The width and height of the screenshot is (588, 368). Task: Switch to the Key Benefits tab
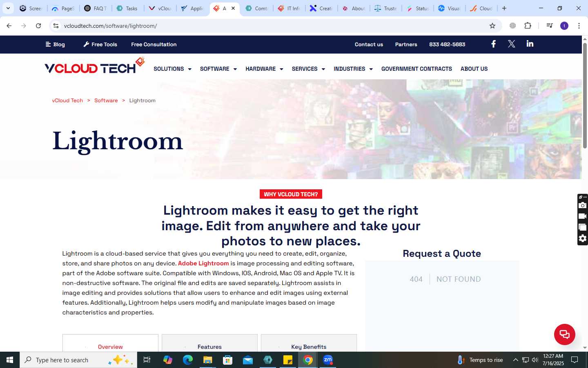tap(309, 343)
